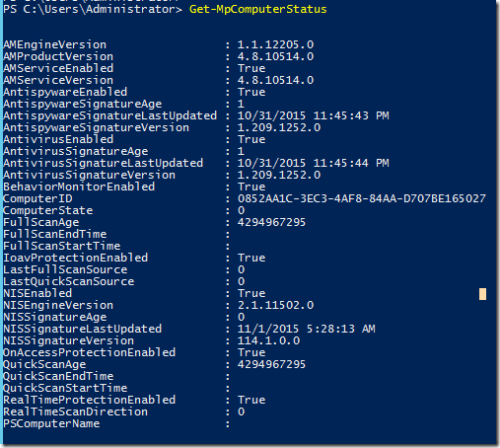Select the FullScanAge value 4294967295
The width and height of the screenshot is (500, 448).
coord(271,222)
